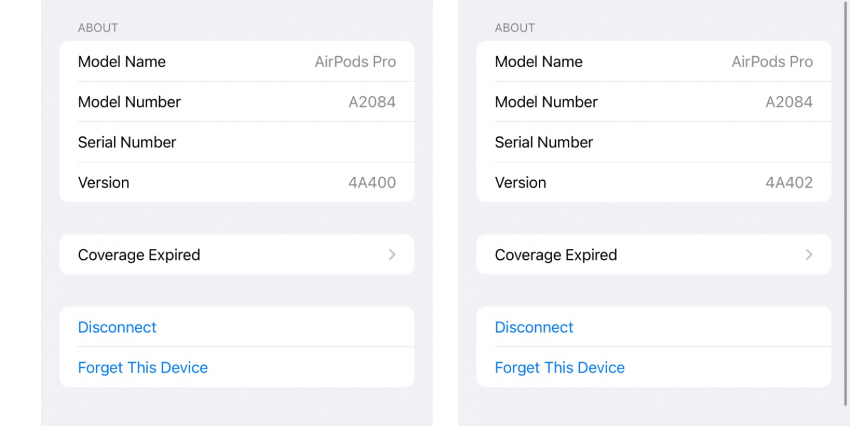Click the vertical scrollbar on the right panel
The height and width of the screenshot is (426, 868).
click(846, 202)
